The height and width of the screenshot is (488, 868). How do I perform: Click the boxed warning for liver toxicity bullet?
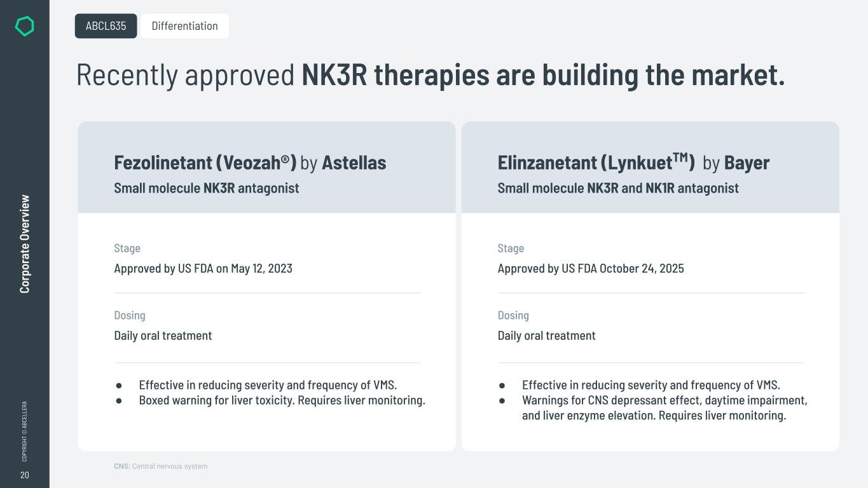[x=282, y=400]
